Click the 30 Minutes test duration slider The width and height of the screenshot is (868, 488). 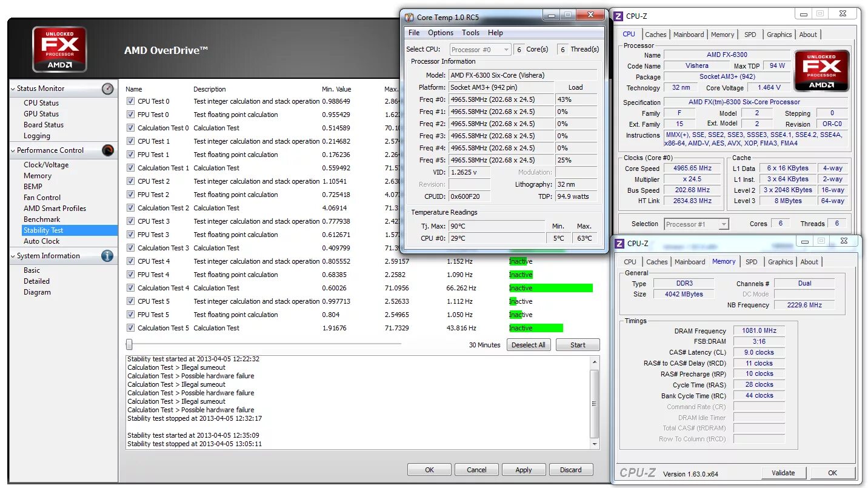129,344
